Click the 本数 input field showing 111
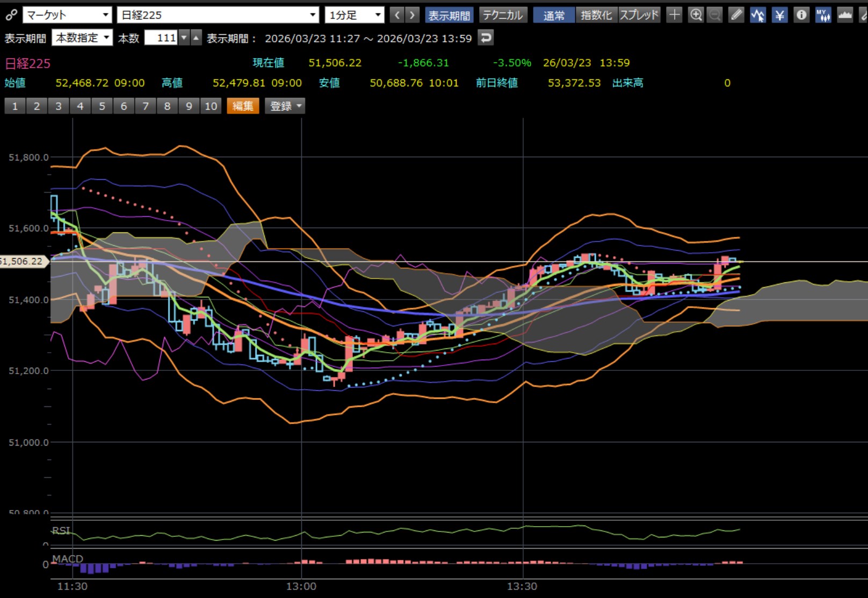This screenshot has width=868, height=598. click(x=161, y=38)
